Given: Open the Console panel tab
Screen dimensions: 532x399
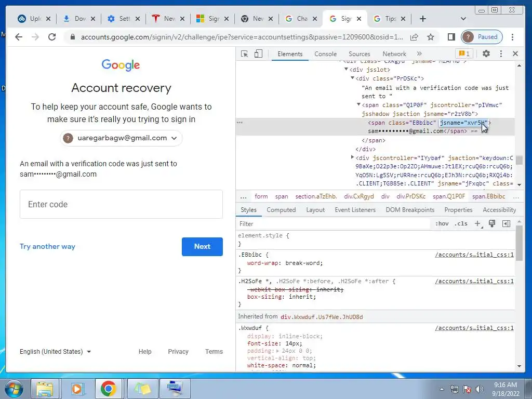Looking at the screenshot, I should [325, 54].
